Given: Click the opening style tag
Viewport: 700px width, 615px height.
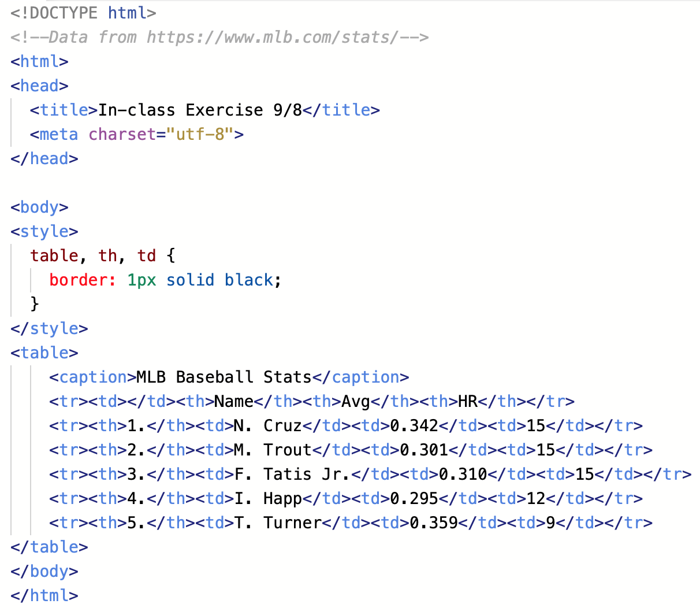Looking at the screenshot, I should [x=44, y=231].
